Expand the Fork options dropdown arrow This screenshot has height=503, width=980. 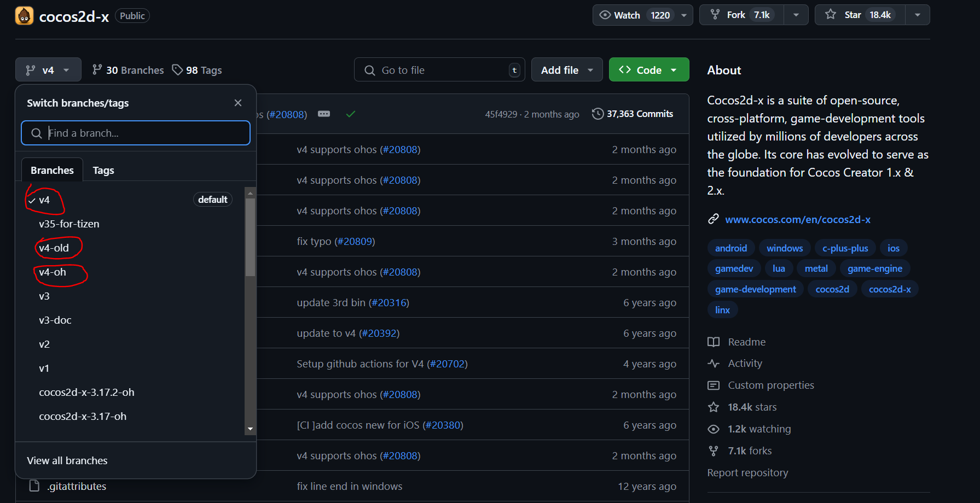click(x=796, y=15)
